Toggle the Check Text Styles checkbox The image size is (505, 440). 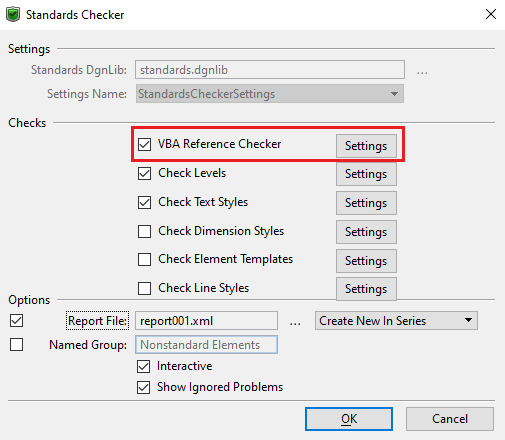tap(144, 202)
